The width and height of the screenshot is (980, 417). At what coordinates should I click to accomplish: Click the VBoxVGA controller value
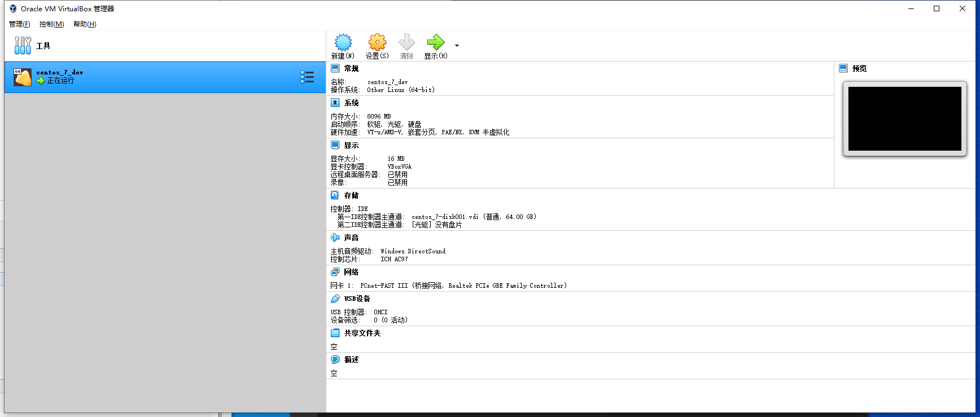point(400,166)
